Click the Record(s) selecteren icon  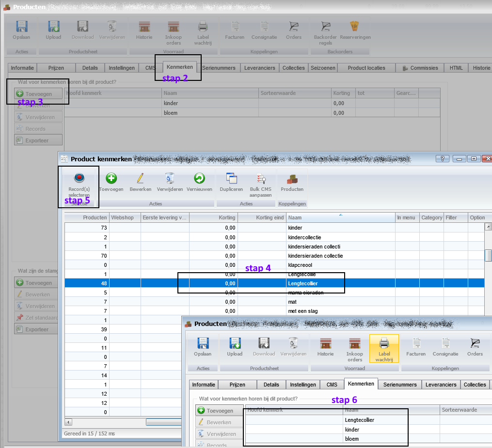[x=79, y=179]
